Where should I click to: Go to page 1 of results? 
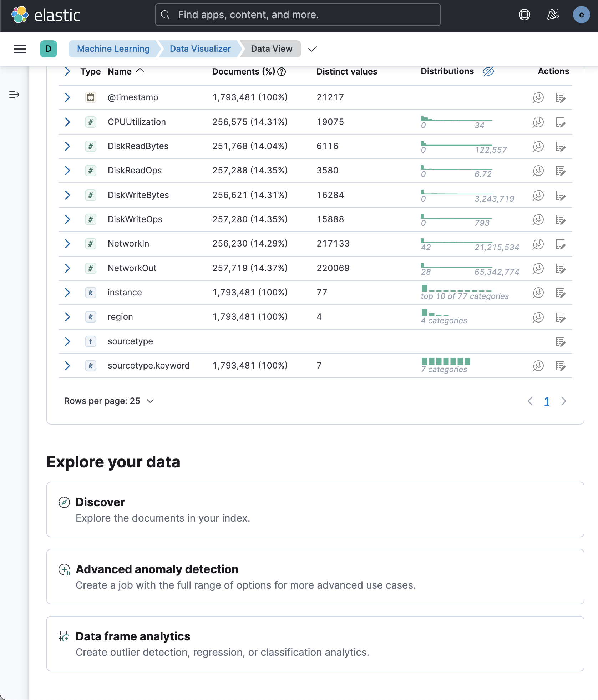(547, 401)
